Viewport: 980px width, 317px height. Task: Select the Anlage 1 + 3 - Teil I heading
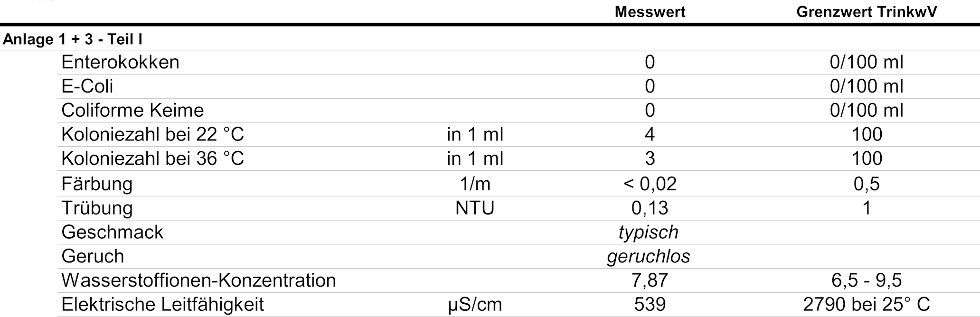point(73,39)
